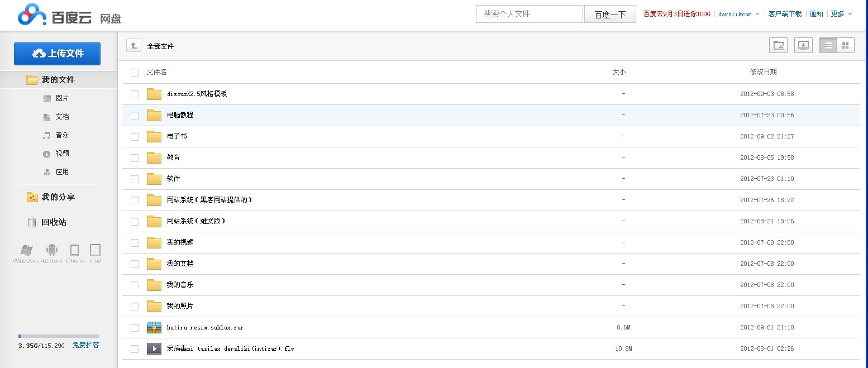The image size is (868, 368).
Task: Check the box for 电脑教程
Action: 135,116
